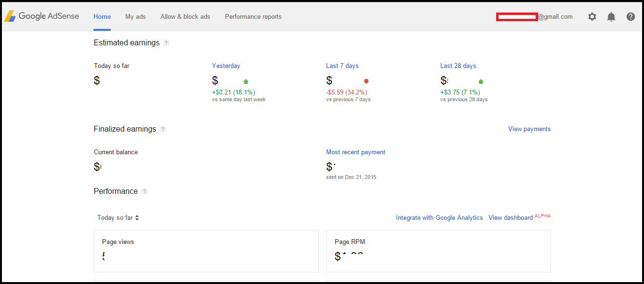Click the gmail.com account email
Screen dimensions: 644x284
[x=535, y=16]
